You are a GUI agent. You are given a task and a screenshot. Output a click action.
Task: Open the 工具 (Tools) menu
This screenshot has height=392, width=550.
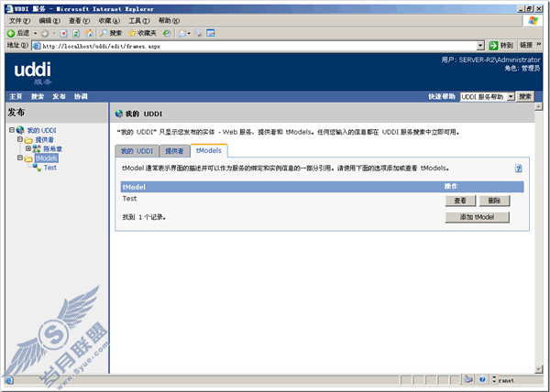point(139,21)
